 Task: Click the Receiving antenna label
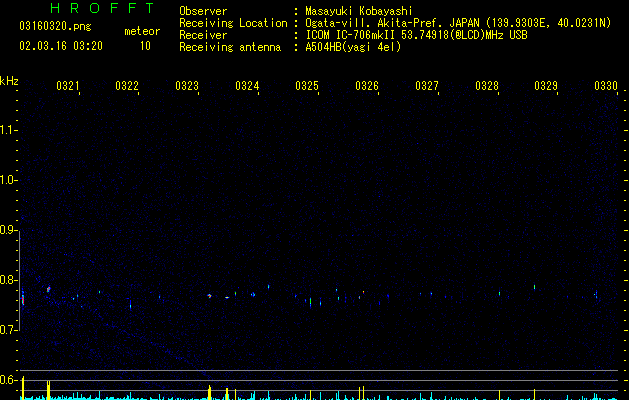pyautogui.click(x=230, y=47)
